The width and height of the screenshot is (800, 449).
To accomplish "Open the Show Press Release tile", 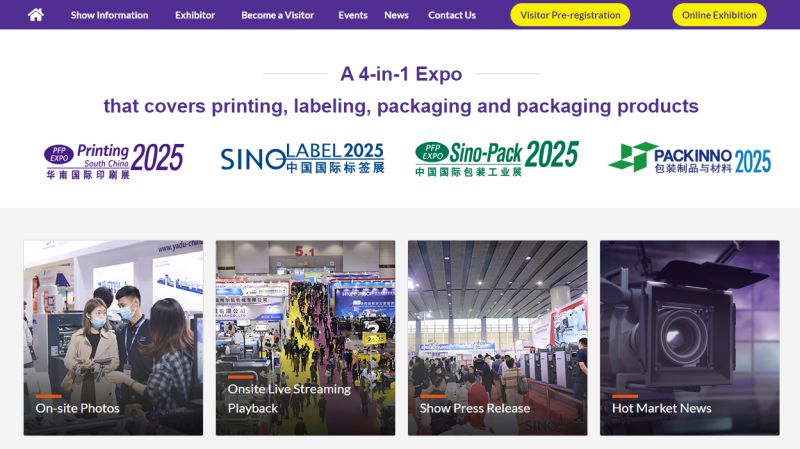I will [497, 338].
